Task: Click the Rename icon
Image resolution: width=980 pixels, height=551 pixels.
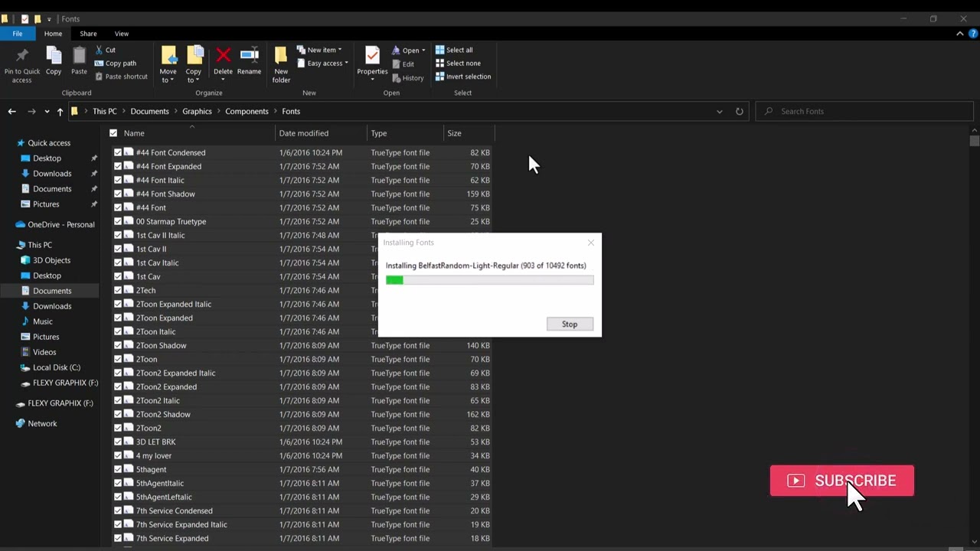Action: coord(249,55)
